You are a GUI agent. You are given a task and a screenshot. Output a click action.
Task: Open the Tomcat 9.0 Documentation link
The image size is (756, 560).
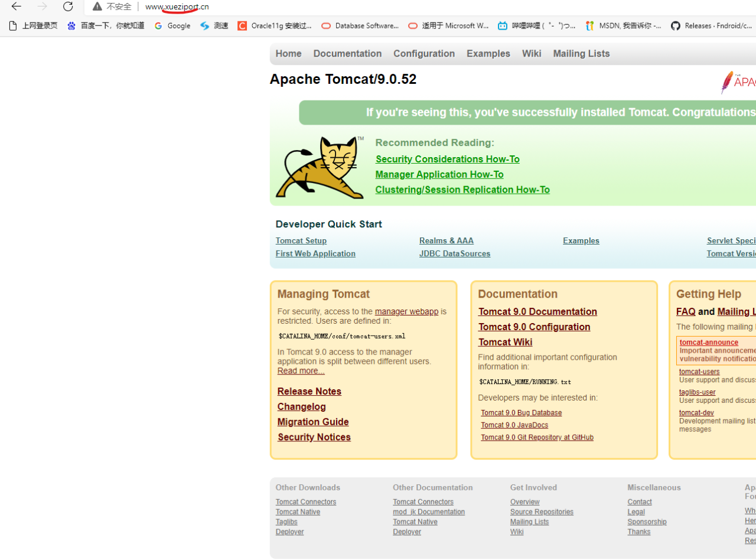pos(537,311)
